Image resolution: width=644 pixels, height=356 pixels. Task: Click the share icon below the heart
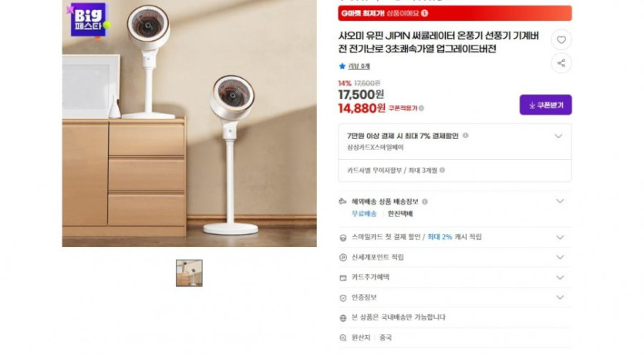pyautogui.click(x=561, y=63)
